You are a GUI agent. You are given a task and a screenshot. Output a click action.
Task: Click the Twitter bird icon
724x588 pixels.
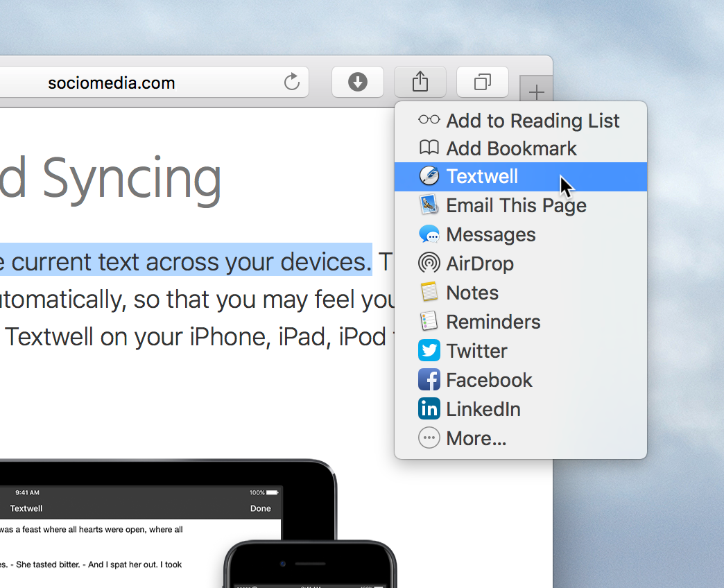429,350
